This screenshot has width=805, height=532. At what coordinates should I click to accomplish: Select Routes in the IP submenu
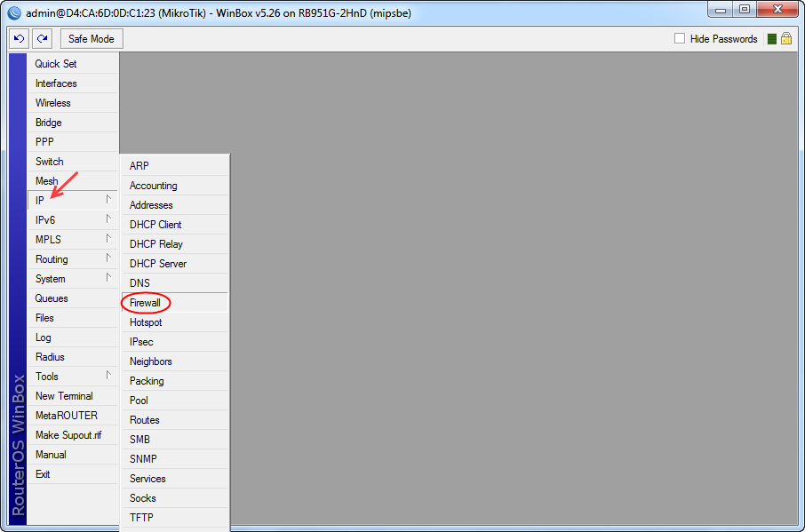click(174, 419)
